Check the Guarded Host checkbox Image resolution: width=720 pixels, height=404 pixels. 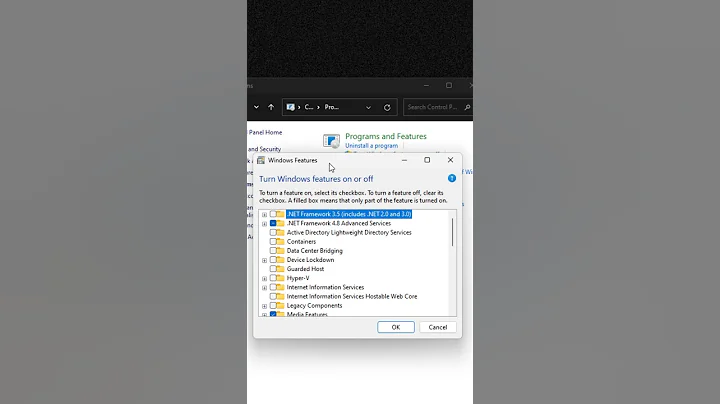(x=273, y=269)
